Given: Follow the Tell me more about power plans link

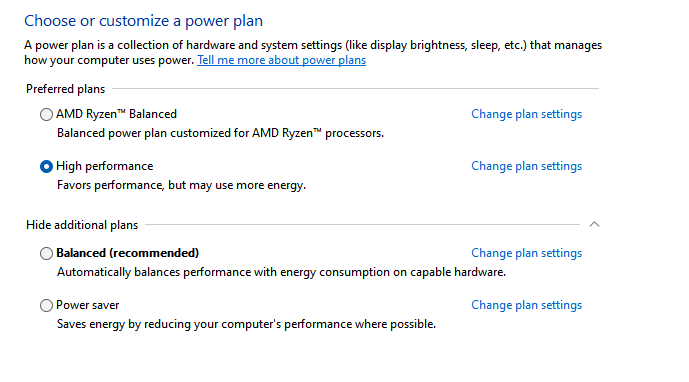Looking at the screenshot, I should 281,60.
